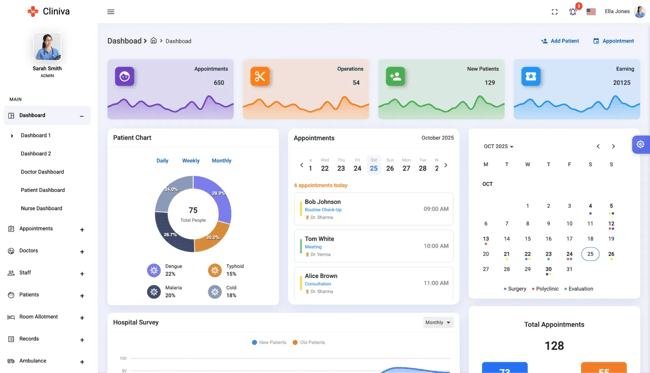The width and height of the screenshot is (650, 373).
Task: Open Bob Johnson appointment card
Action: (374, 209)
